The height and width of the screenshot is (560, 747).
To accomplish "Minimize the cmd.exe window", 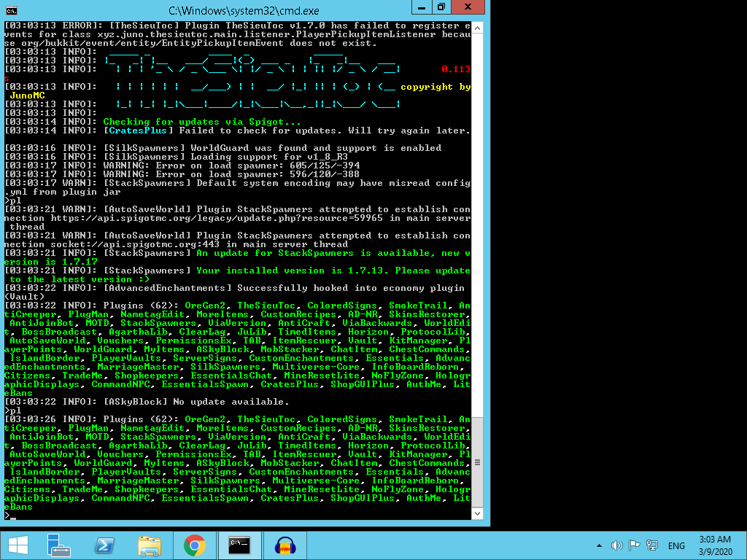I will pos(422,7).
